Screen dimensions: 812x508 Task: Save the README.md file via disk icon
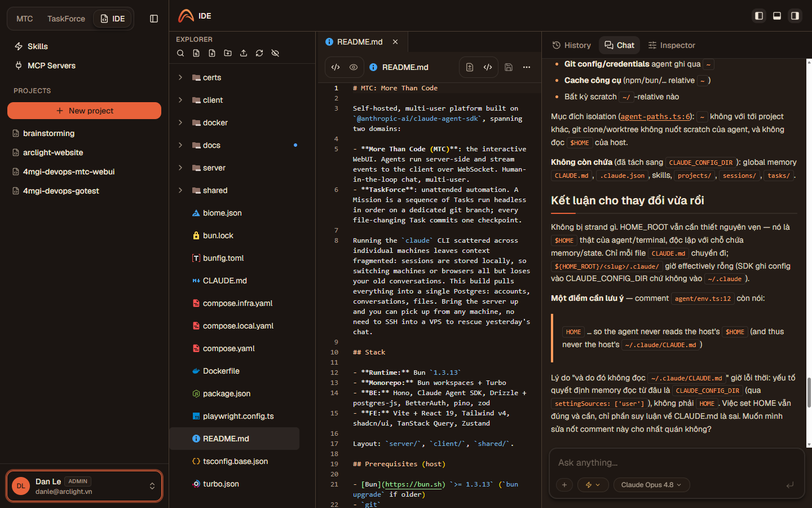tap(509, 67)
